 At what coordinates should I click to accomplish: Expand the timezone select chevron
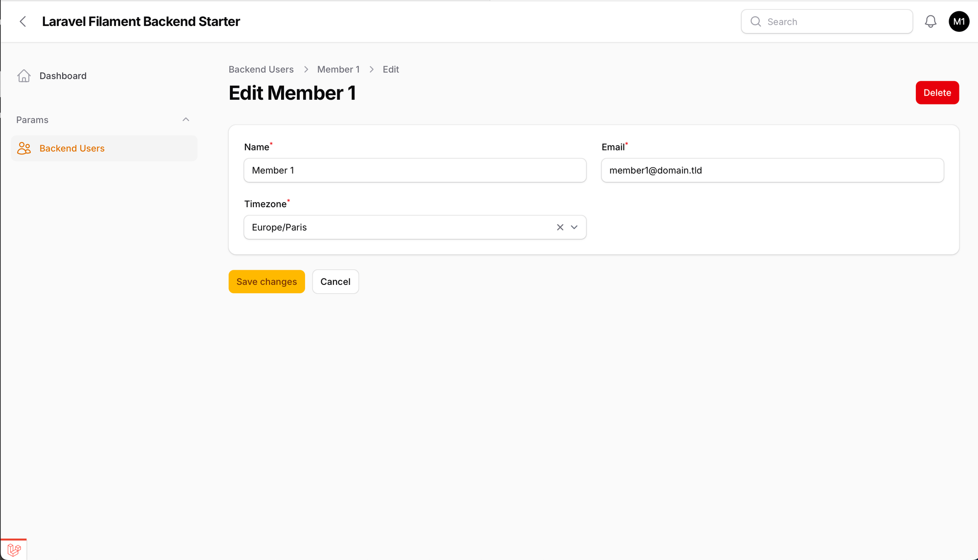575,227
